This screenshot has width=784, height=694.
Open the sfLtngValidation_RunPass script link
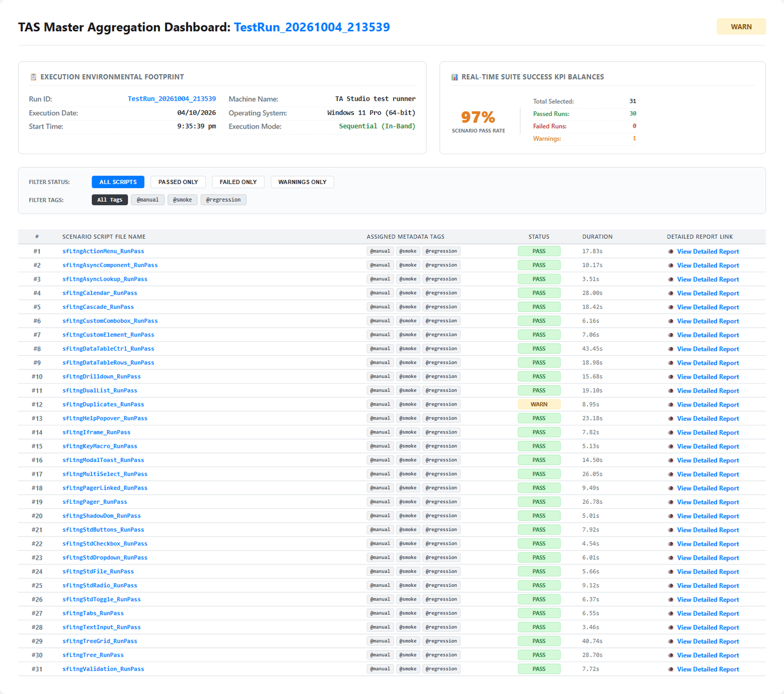click(x=103, y=669)
